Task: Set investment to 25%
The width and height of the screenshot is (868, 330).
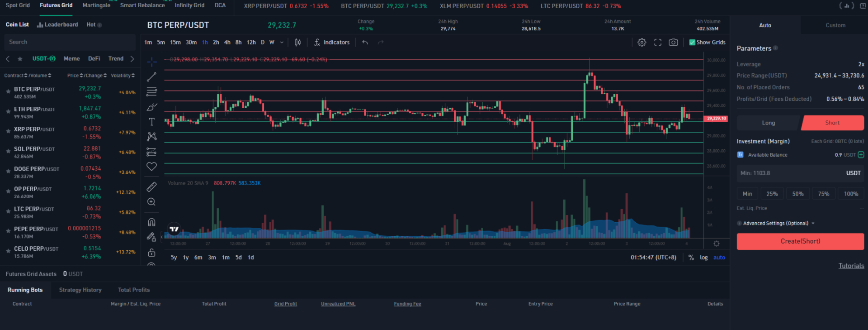Action: (772, 194)
